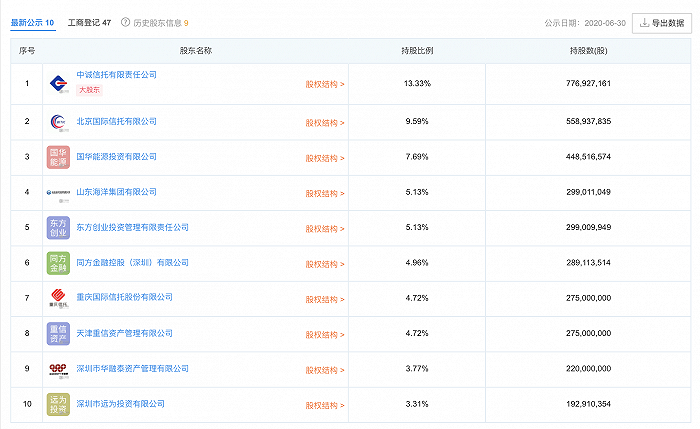Viewport: 700px width, 429px height.
Task: Click the 北京国际信托 company logo icon
Action: [58, 122]
